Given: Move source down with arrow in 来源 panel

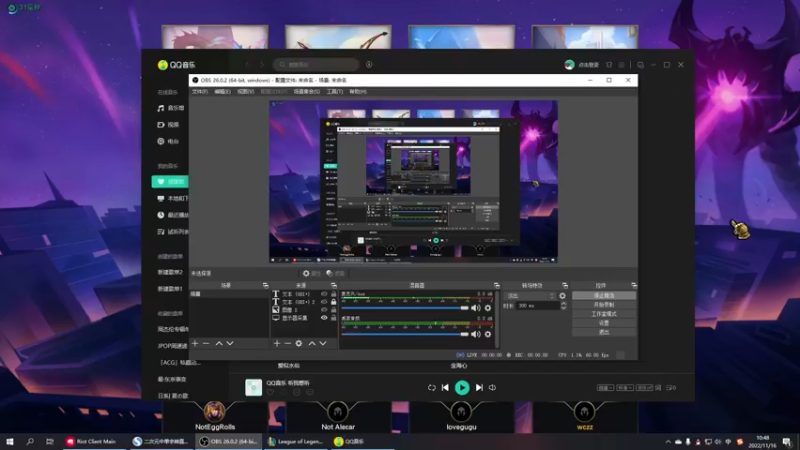Looking at the screenshot, I should pyautogui.click(x=323, y=343).
